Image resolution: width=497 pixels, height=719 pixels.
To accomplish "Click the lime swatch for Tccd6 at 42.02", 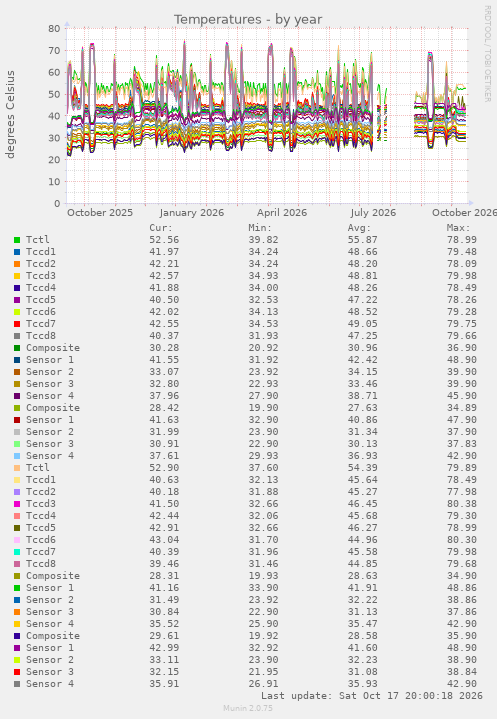I will (x=17, y=312).
